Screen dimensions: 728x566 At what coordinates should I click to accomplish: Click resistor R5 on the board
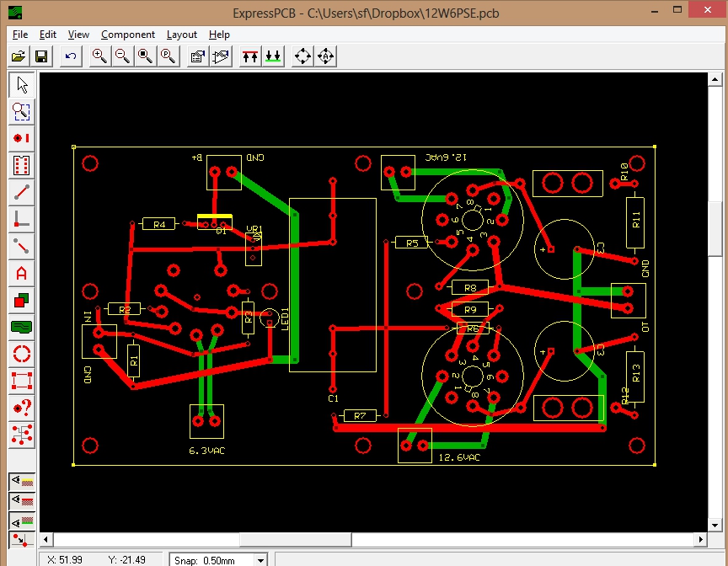click(412, 243)
